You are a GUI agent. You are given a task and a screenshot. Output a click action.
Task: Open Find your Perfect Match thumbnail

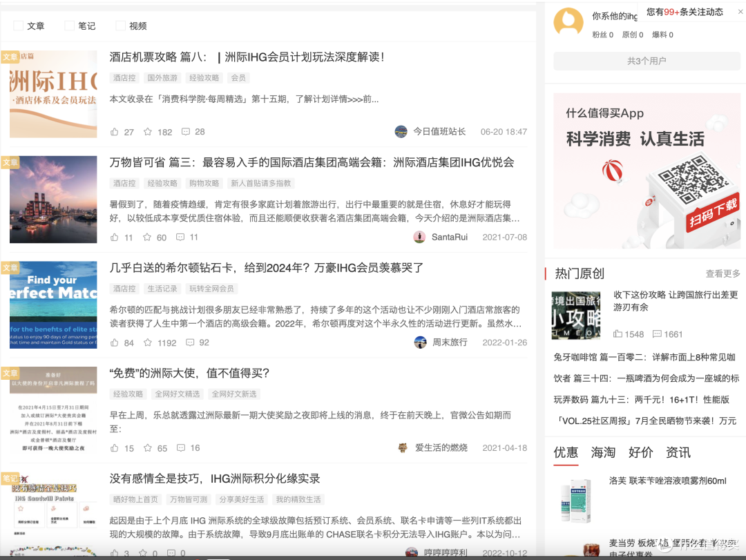53,305
